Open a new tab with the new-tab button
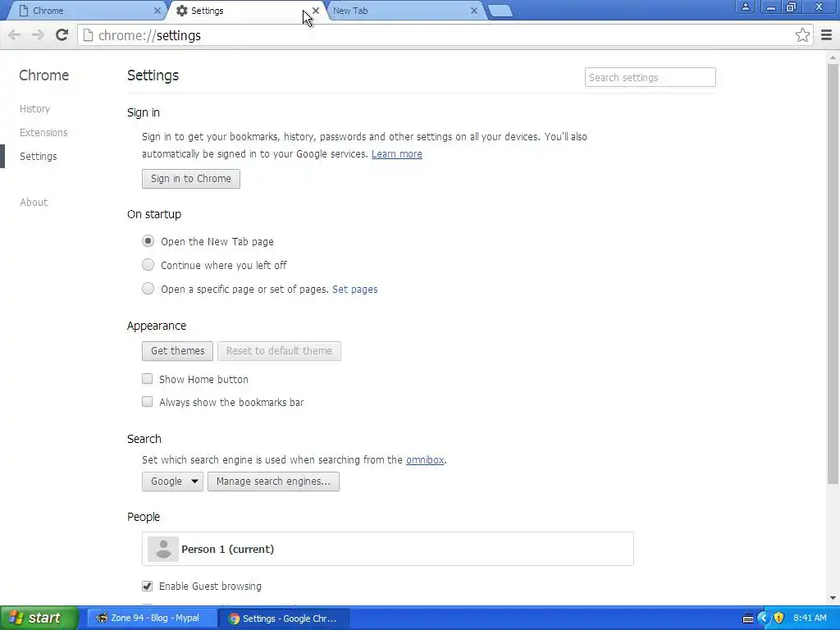Image resolution: width=840 pixels, height=630 pixels. click(500, 11)
